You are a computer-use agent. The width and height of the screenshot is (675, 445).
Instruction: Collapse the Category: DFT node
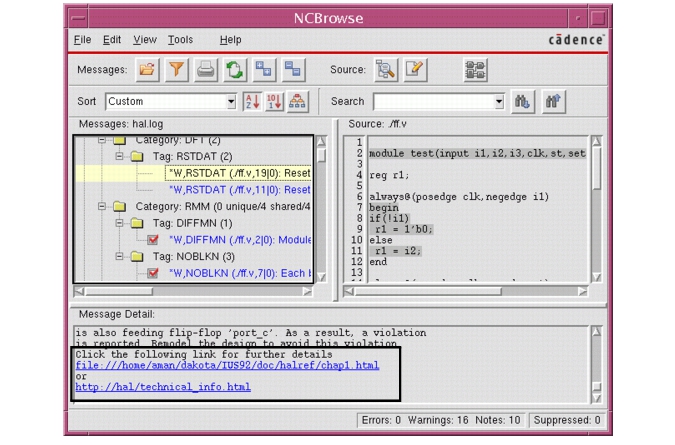(x=102, y=140)
